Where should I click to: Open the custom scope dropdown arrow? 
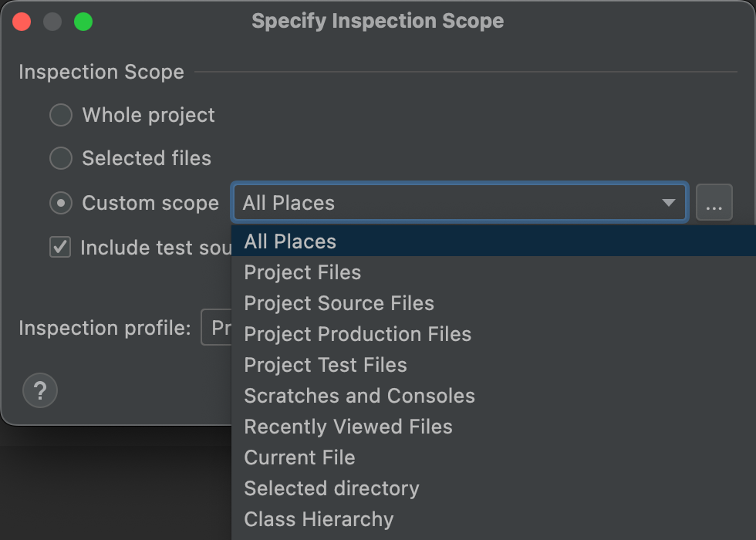(x=668, y=203)
